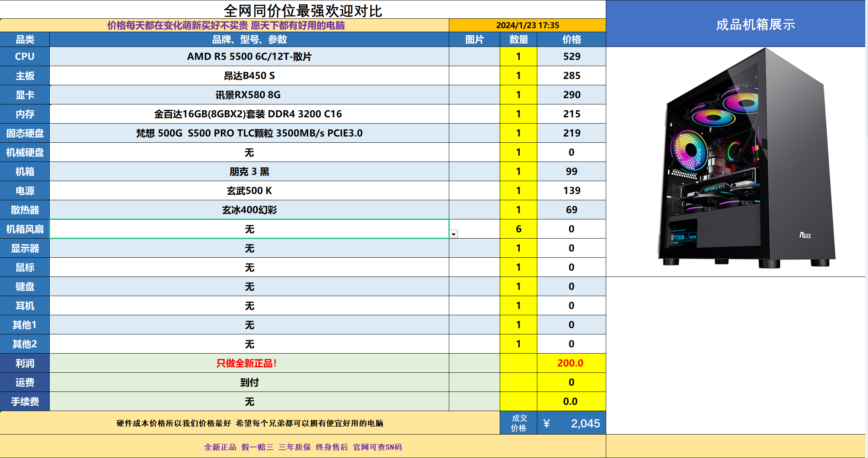This screenshot has height=458, width=868.
Task: Select the red '只做全新正品!' cell
Action: [x=249, y=363]
